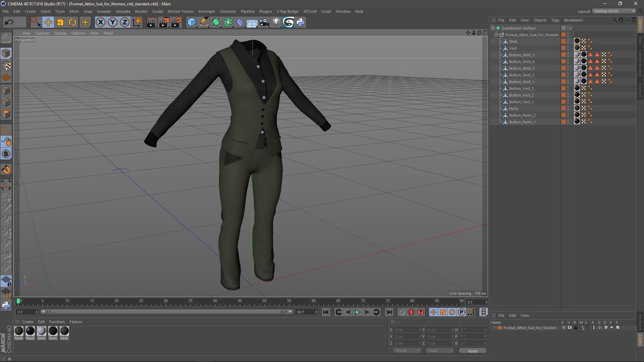Select the Polygons mode icon
The width and height of the screenshot is (644, 362).
tap(6, 114)
